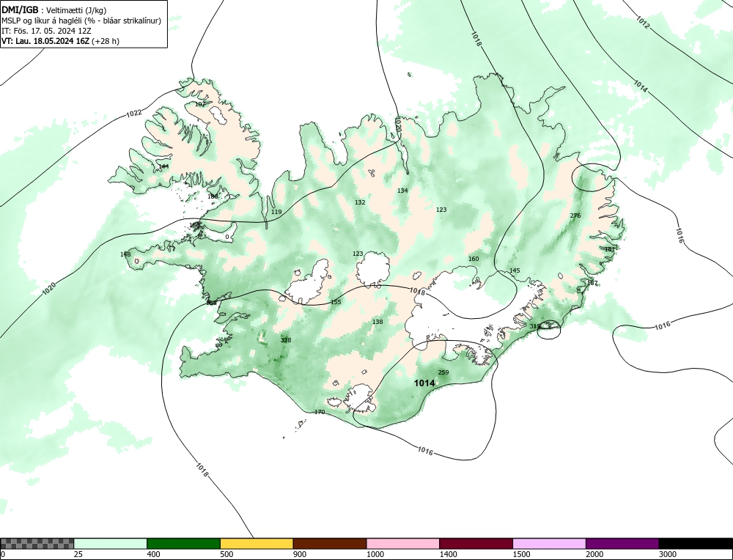Click the legend scale number 400
The width and height of the screenshot is (733, 560).
[x=153, y=554]
